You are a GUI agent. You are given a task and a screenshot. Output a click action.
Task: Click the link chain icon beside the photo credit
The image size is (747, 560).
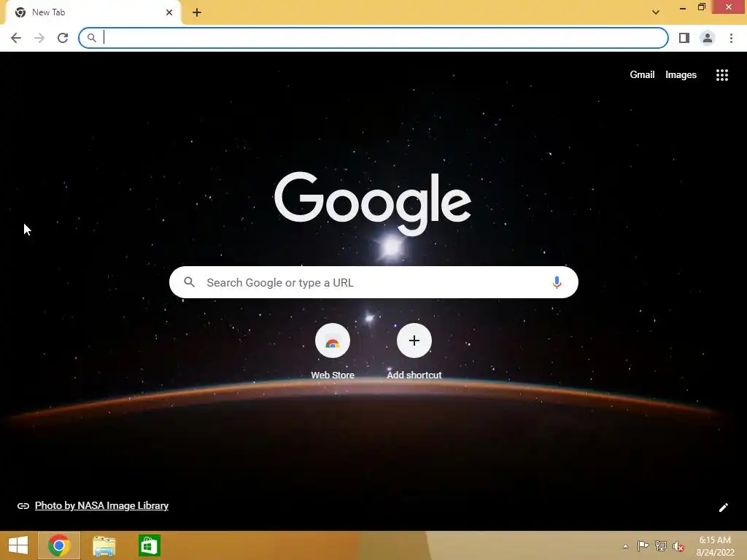[x=23, y=506]
